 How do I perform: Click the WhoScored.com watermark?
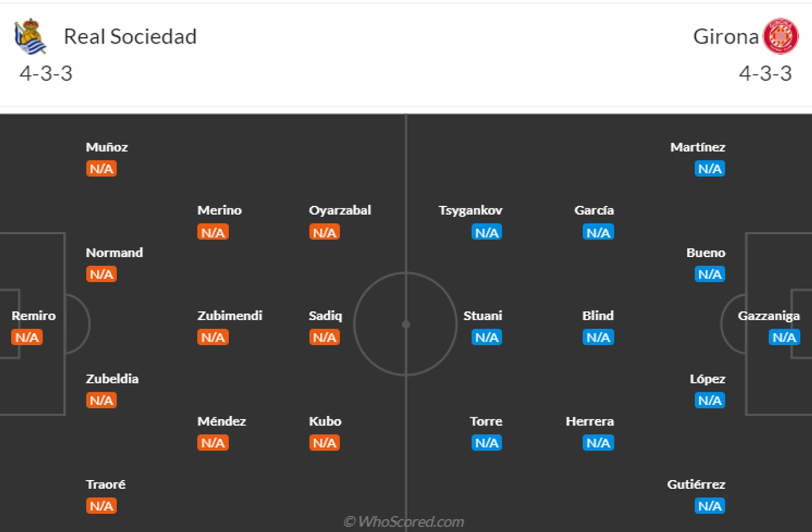(404, 521)
